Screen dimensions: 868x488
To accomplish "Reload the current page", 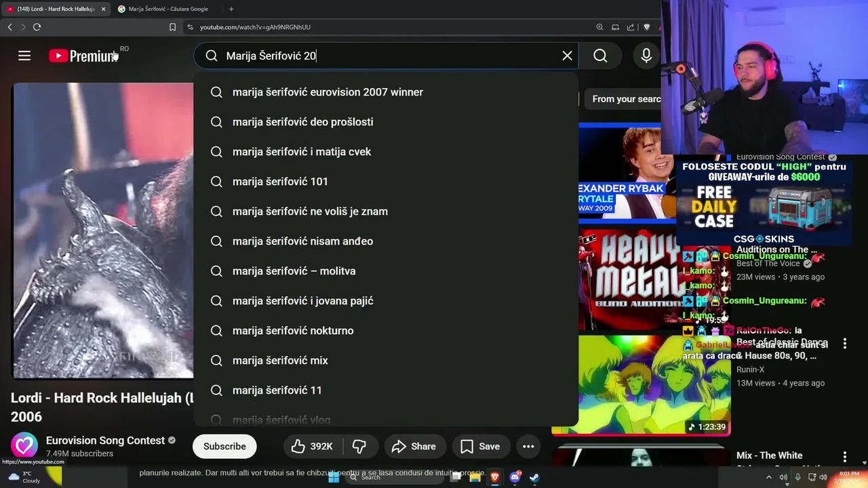I will coord(37,27).
